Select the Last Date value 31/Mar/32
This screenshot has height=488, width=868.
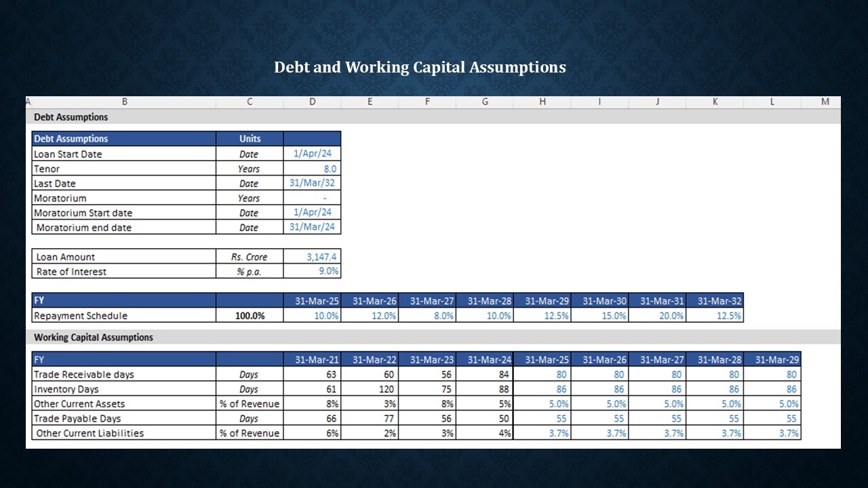[312, 183]
